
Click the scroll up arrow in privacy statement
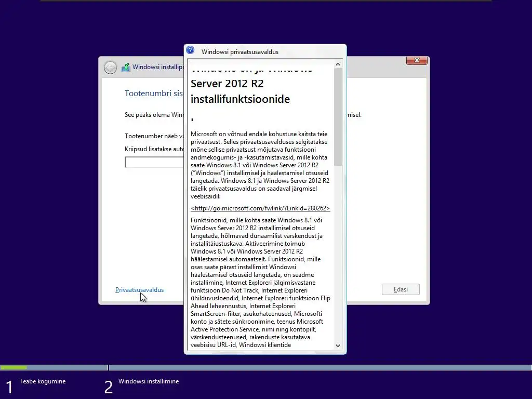338,64
